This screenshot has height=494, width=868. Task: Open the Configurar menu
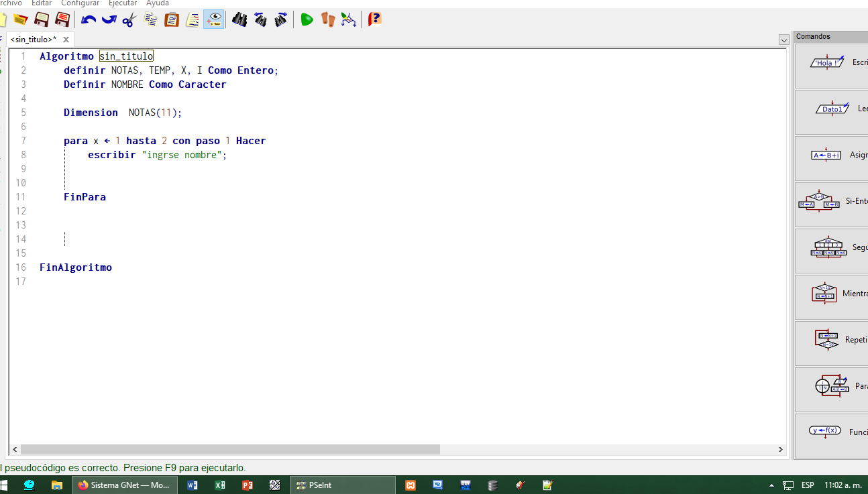pos(80,3)
